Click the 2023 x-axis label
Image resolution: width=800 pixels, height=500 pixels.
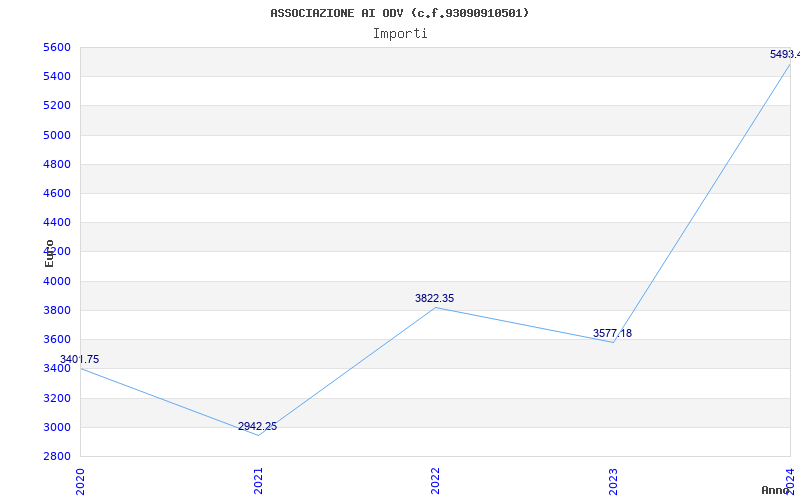(613, 481)
